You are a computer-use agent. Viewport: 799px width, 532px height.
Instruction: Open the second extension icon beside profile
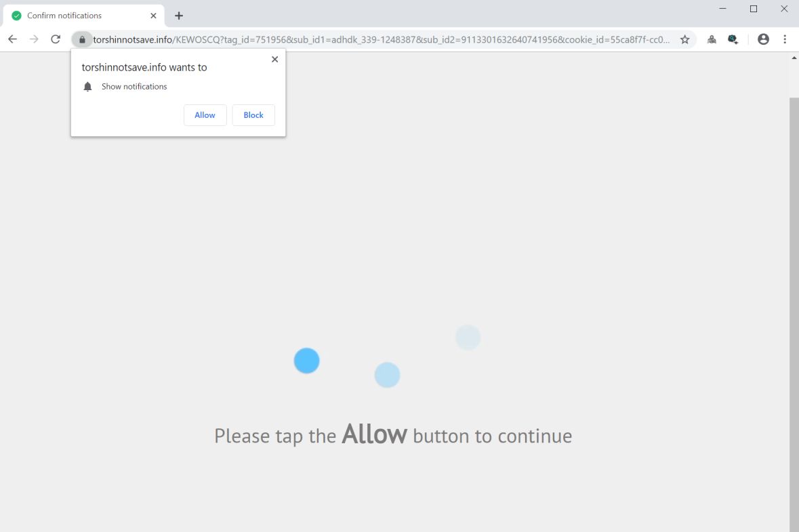733,39
